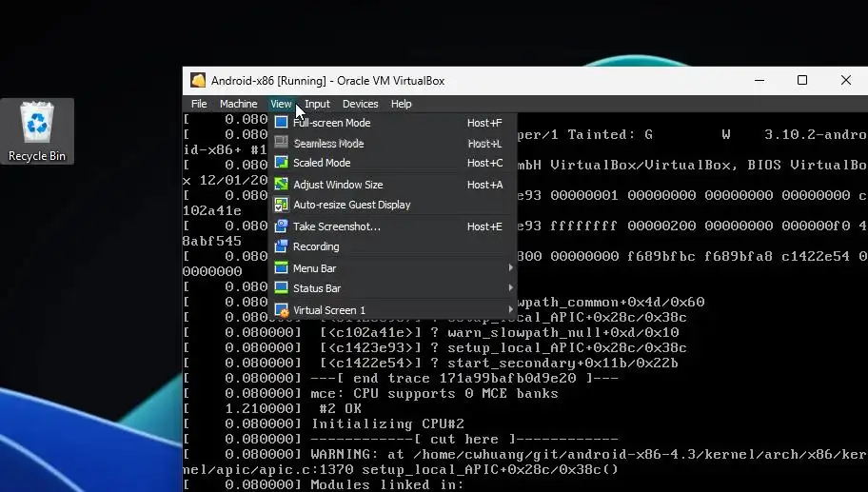The width and height of the screenshot is (868, 492).
Task: Open the Help menu
Action: (401, 104)
